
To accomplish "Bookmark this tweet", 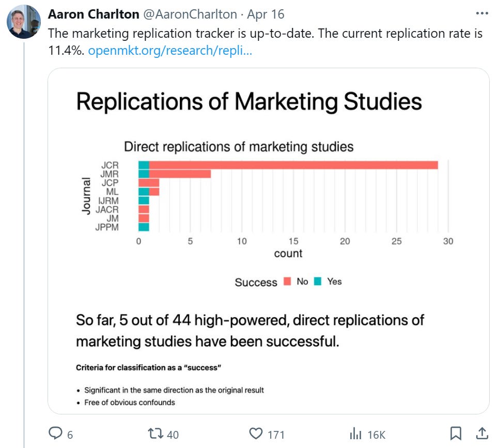I will tap(456, 434).
